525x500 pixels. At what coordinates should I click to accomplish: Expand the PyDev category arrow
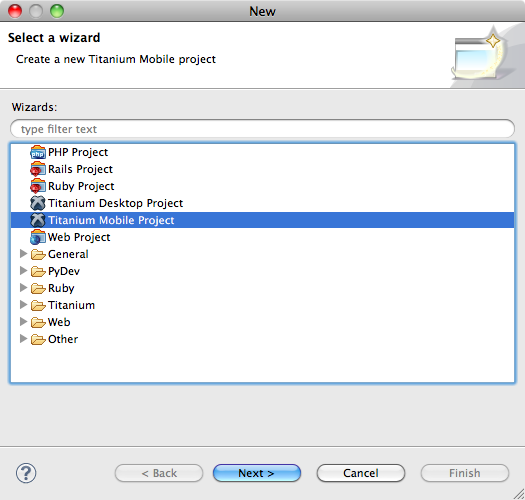coord(23,271)
